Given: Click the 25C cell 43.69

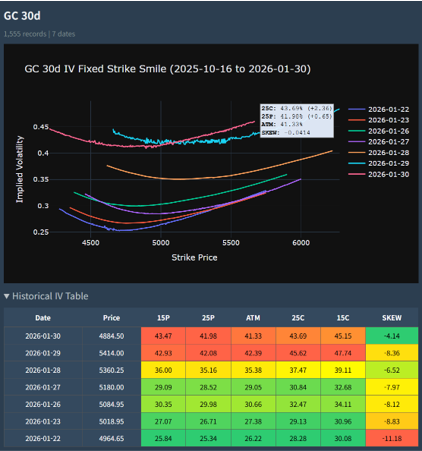Looking at the screenshot, I should pos(298,336).
